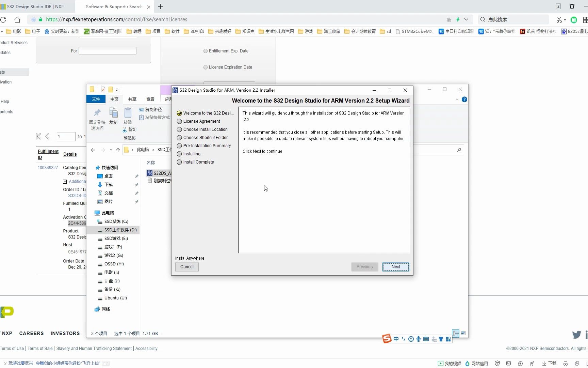The image size is (588, 368).
Task: Click the 复制路径 icon in the ribbon
Action: 141,110
